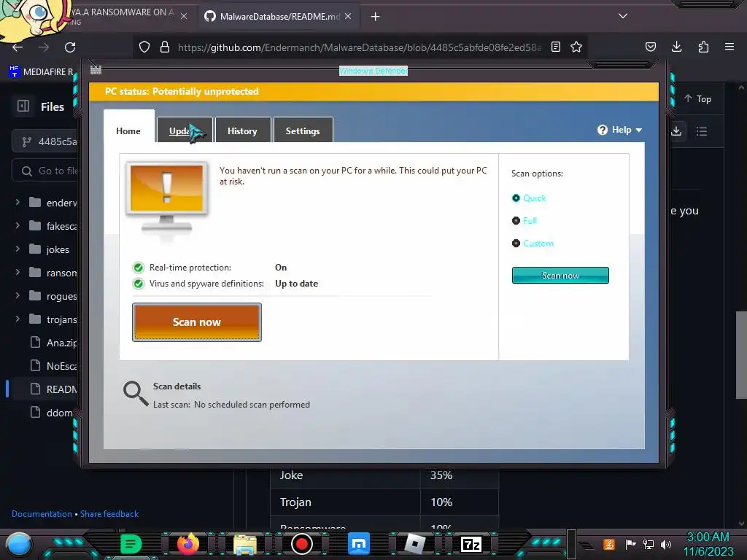Open Maxthon browser taskbar icon

pyautogui.click(x=359, y=544)
